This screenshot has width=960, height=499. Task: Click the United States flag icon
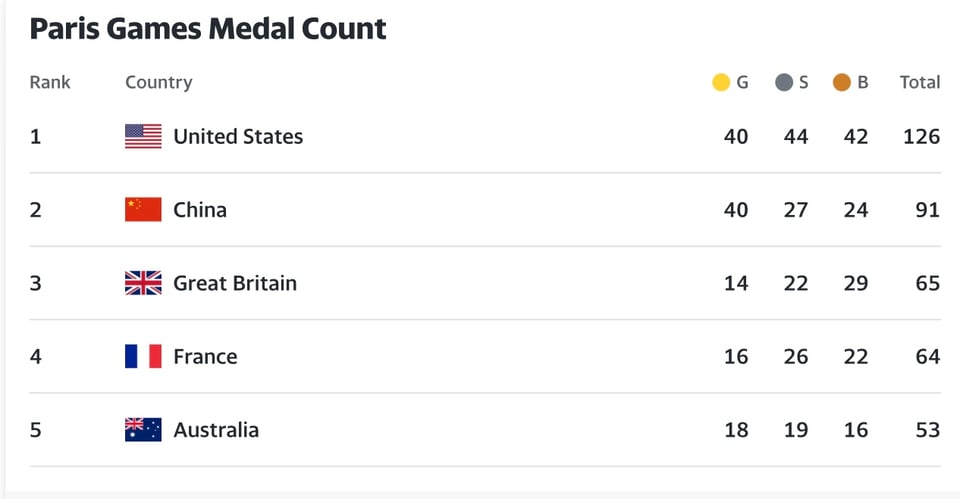pos(143,136)
